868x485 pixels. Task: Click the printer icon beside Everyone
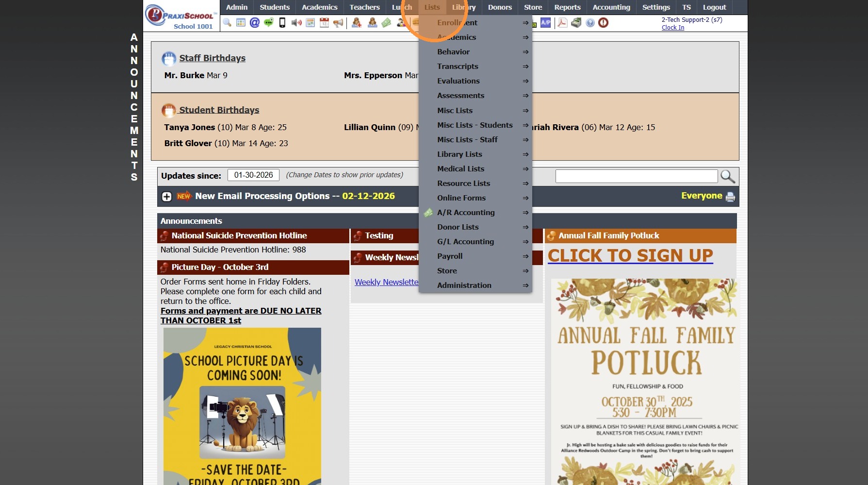coord(730,197)
